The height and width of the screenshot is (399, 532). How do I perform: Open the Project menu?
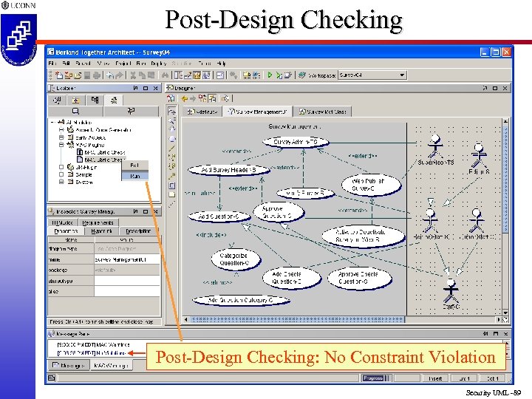123,63
